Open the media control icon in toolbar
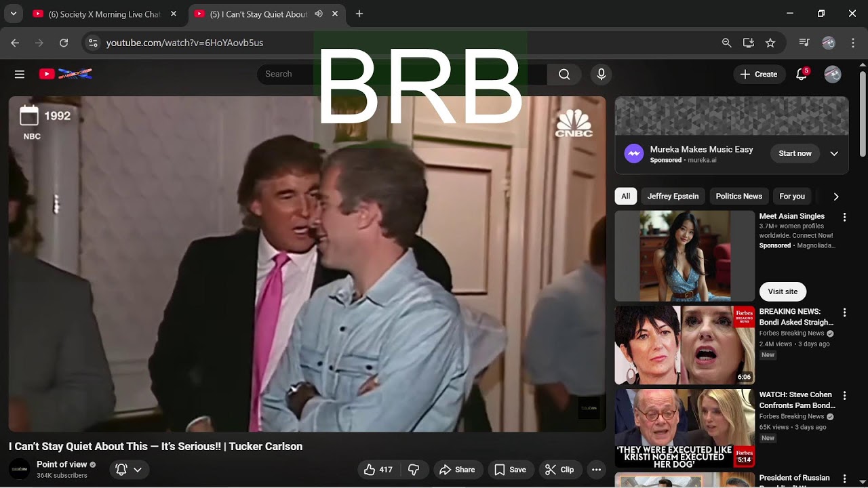This screenshot has height=488, width=868. (x=804, y=43)
